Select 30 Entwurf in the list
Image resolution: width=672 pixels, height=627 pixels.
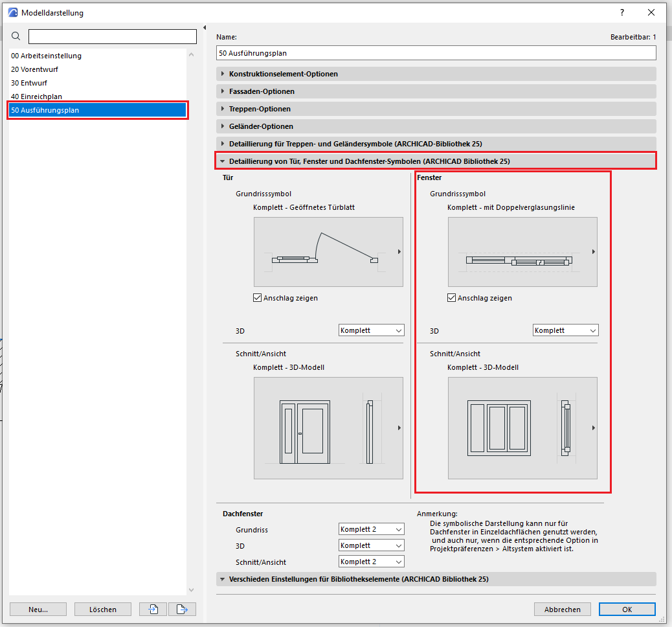coord(29,83)
